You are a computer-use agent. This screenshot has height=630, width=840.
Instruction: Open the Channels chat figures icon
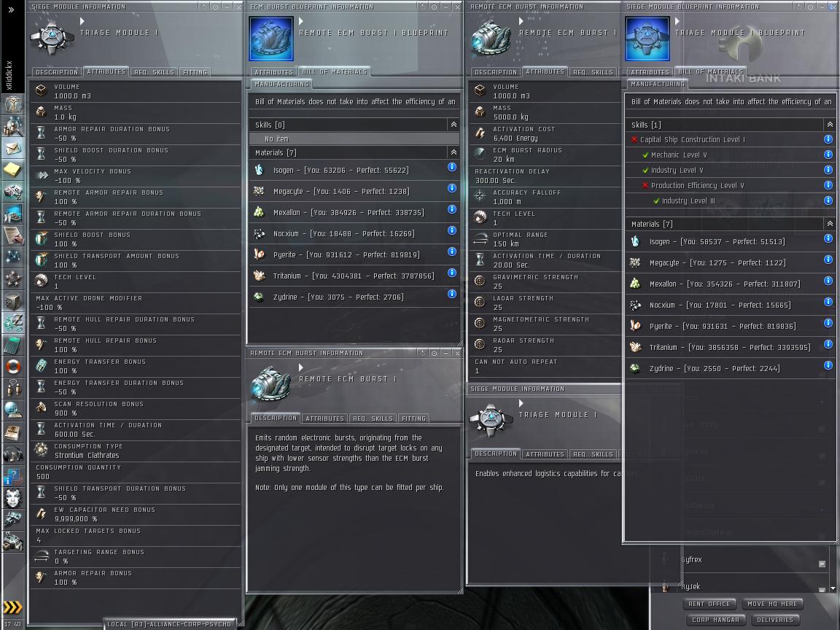pyautogui.click(x=13, y=389)
